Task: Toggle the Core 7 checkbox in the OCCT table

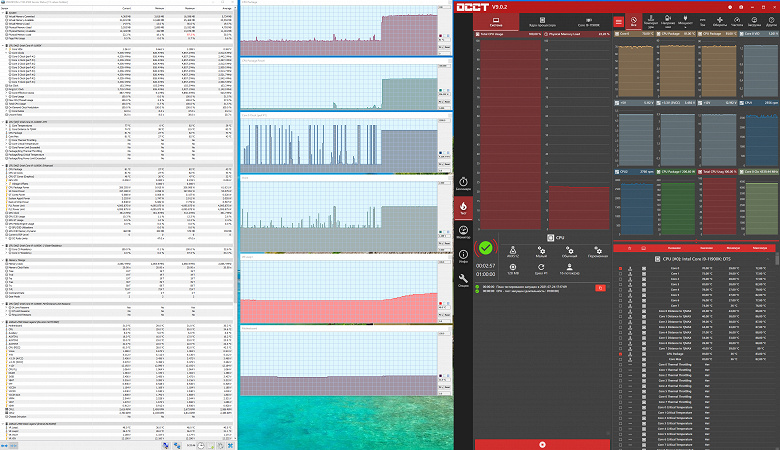Action: point(620,306)
